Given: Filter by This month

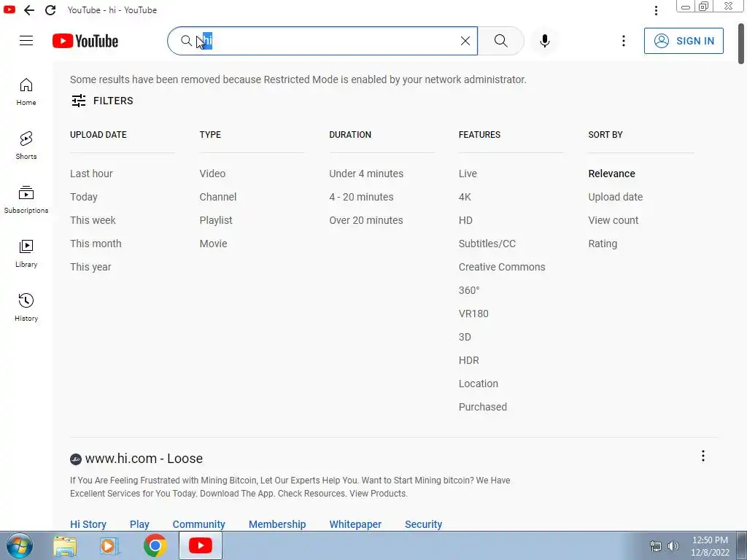Looking at the screenshot, I should [x=96, y=244].
